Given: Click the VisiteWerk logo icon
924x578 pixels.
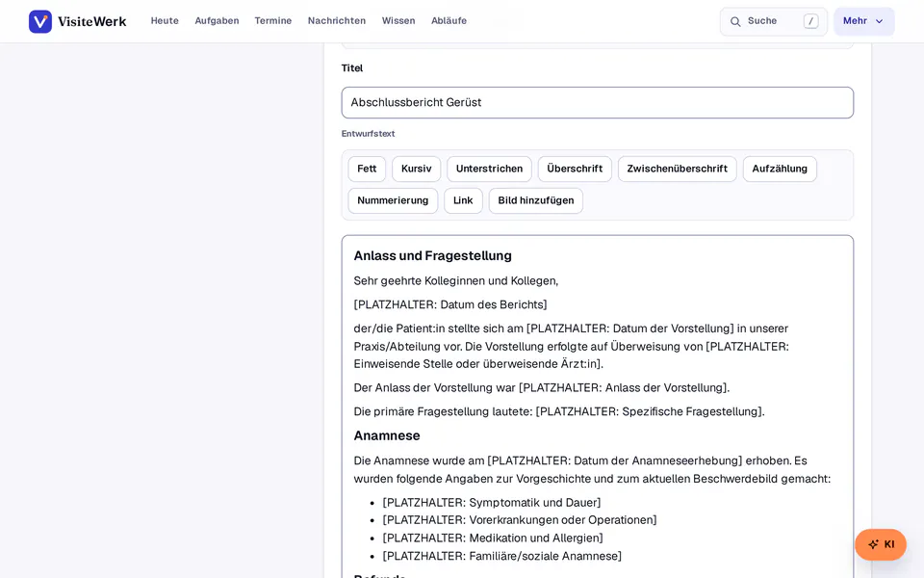Looking at the screenshot, I should [40, 21].
